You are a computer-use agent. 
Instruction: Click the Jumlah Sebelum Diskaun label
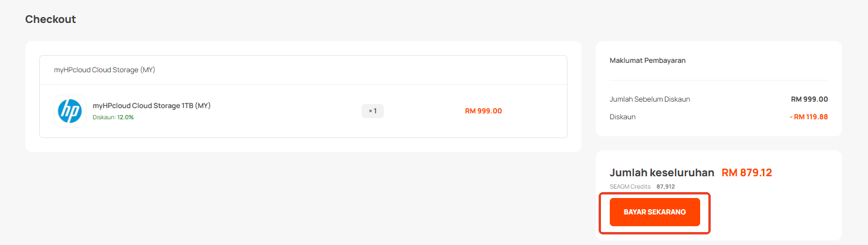650,99
